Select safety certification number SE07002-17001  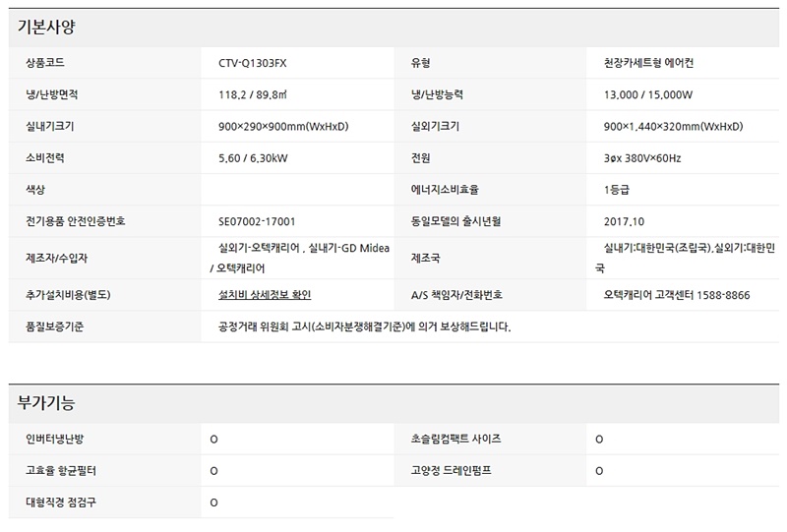coord(257,221)
